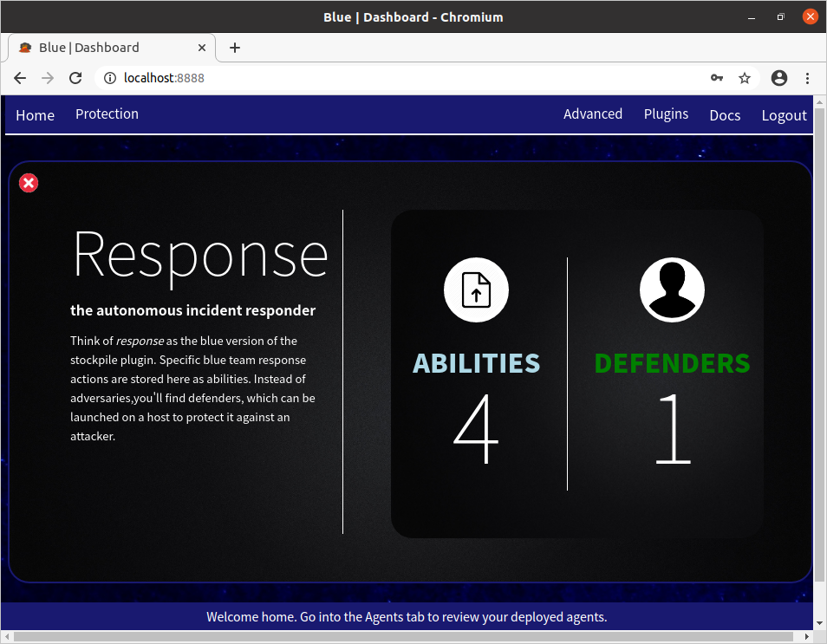This screenshot has width=827, height=644.
Task: Close the Blue | Dashboard tab
Action: (201, 48)
